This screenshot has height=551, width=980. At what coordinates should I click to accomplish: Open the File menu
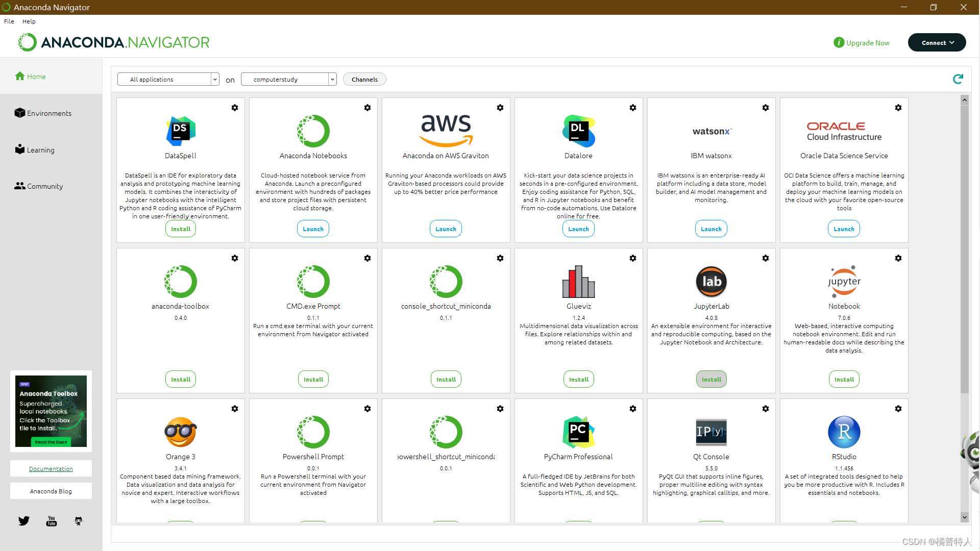(9, 21)
